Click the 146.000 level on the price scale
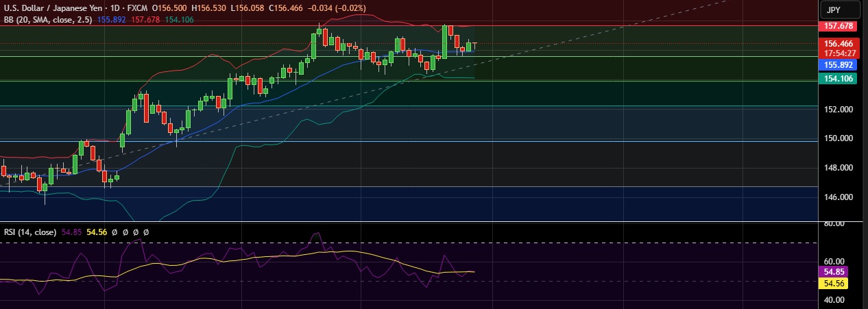Screen dimensions: 868x309 (x=838, y=197)
